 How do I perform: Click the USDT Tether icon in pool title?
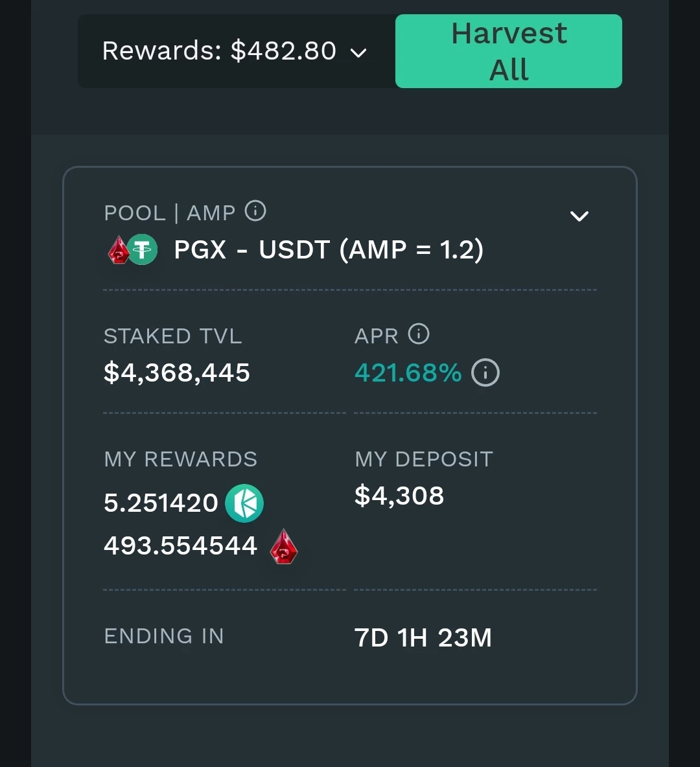coord(143,250)
